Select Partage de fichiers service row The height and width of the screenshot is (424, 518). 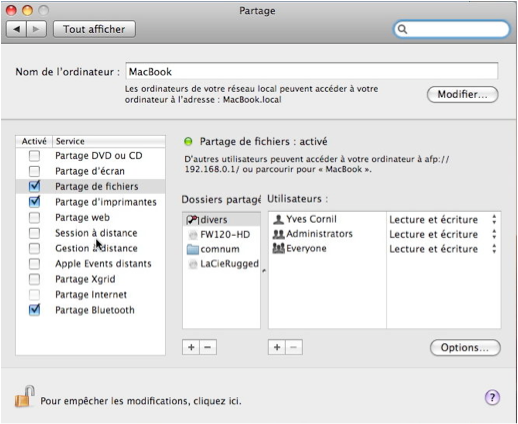tap(90, 186)
